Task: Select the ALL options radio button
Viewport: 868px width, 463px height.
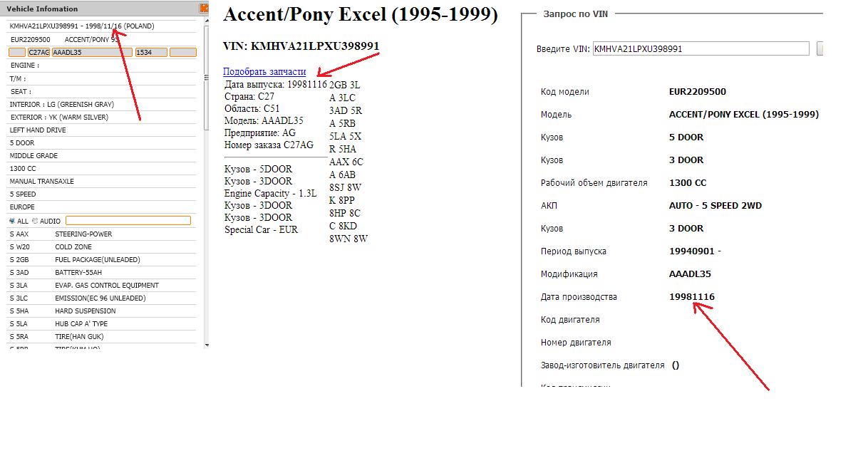Action: point(12,221)
